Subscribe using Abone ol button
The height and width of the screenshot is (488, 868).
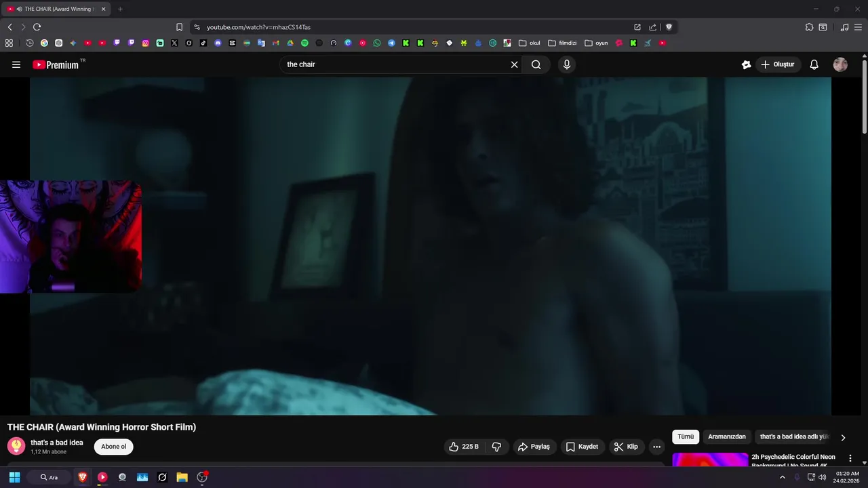click(113, 447)
